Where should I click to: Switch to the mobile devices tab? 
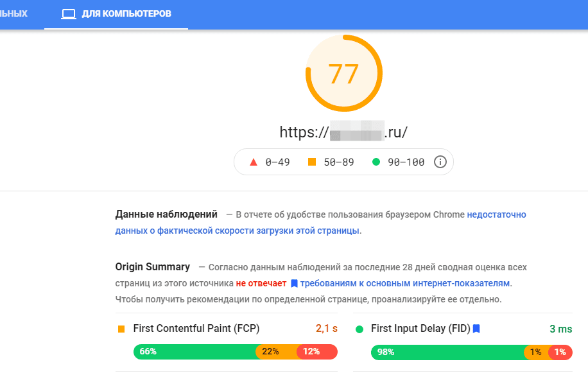tap(14, 13)
